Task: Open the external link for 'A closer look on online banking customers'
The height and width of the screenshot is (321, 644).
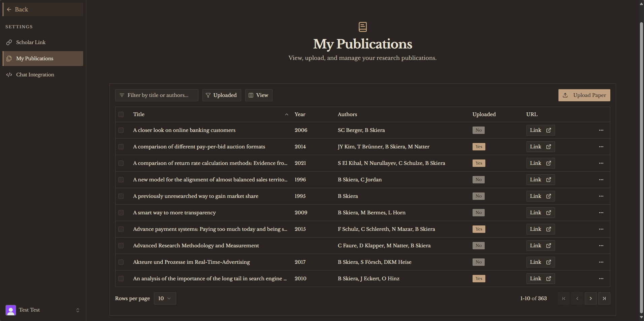Action: 541,130
